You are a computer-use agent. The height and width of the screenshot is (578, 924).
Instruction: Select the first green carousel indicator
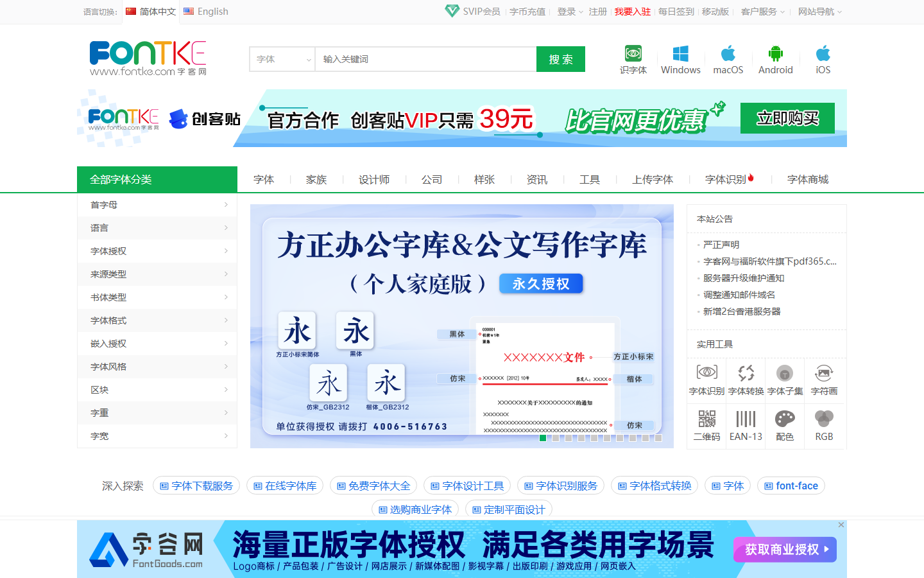543,438
